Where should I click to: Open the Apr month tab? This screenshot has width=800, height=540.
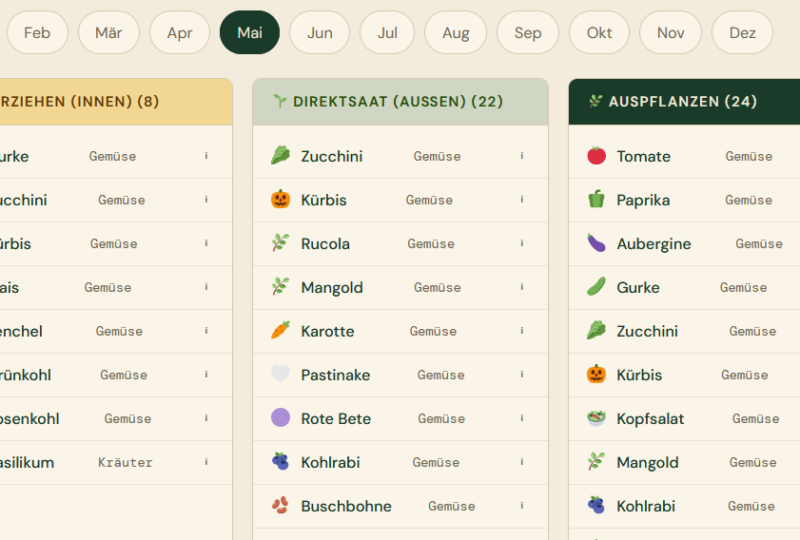point(180,33)
